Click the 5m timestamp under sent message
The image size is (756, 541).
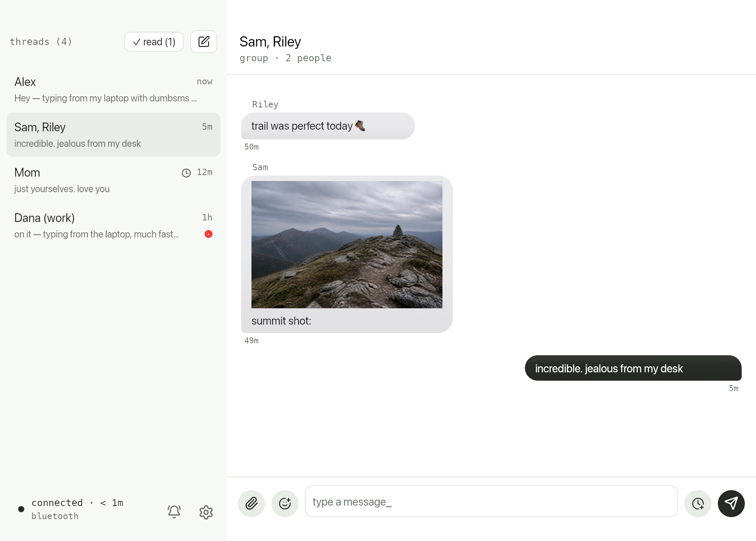[x=734, y=388]
